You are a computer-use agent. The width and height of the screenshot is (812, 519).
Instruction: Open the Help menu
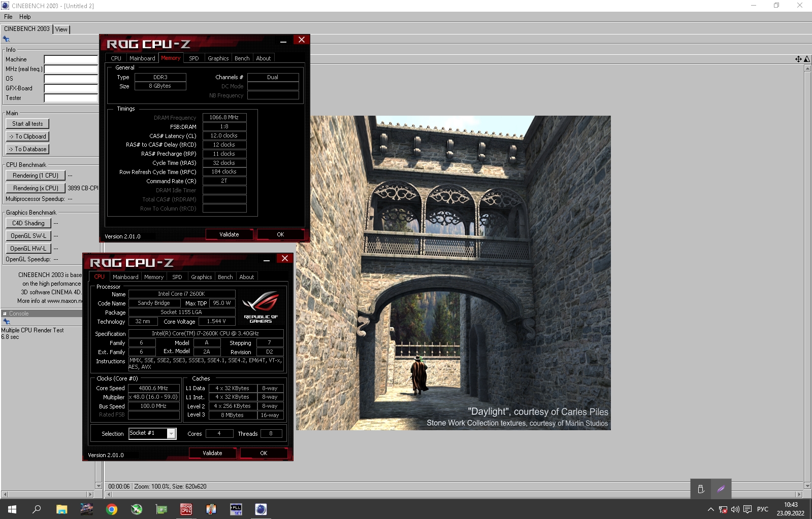click(x=25, y=17)
